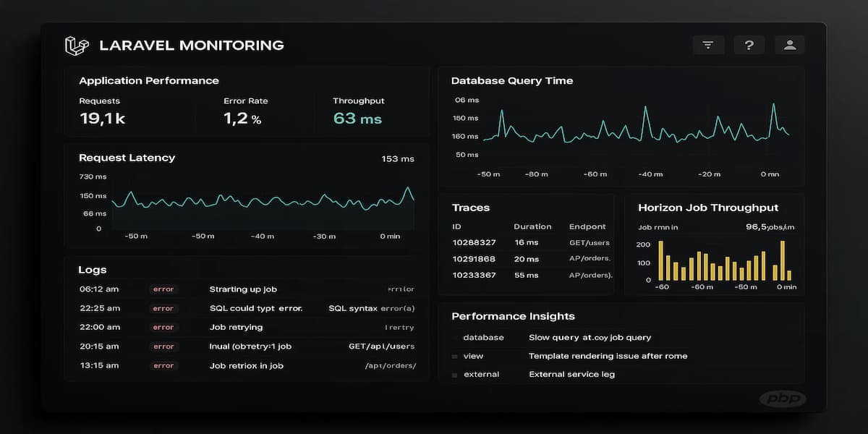Click the php watermark logo

click(x=783, y=398)
